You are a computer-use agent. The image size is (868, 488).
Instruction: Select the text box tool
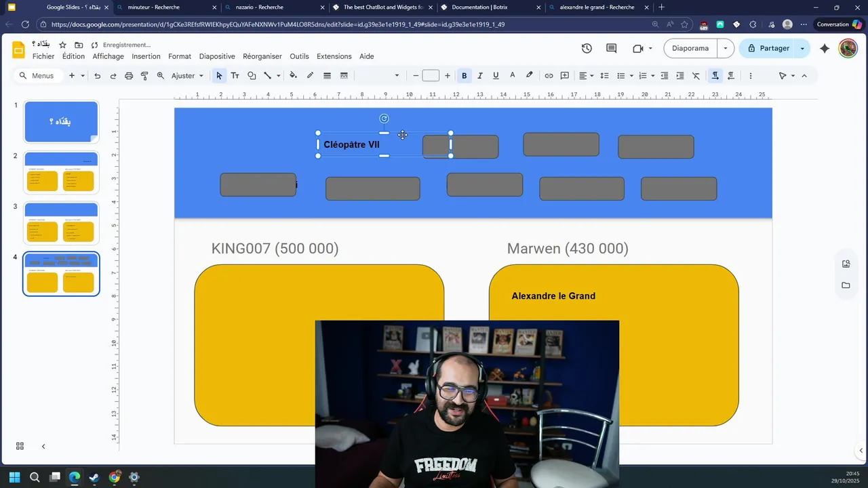235,76
